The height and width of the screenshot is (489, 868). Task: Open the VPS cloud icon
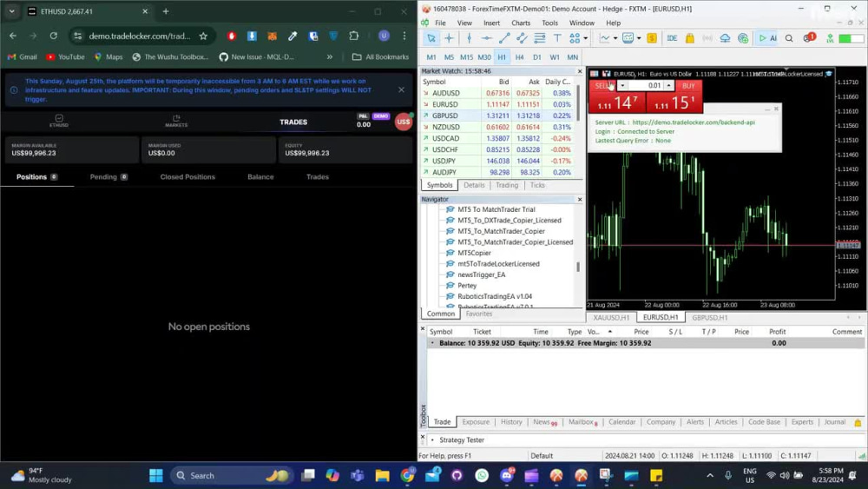(x=725, y=38)
